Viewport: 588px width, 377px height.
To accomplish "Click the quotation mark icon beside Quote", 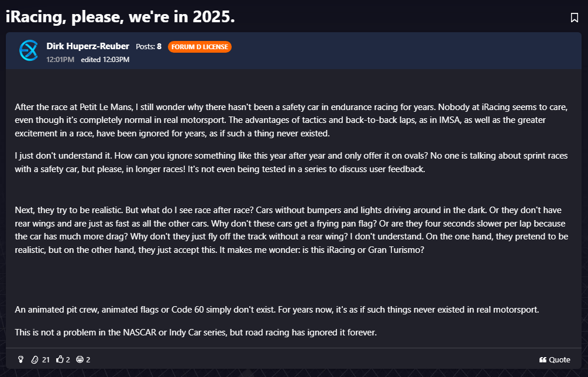I will point(543,359).
